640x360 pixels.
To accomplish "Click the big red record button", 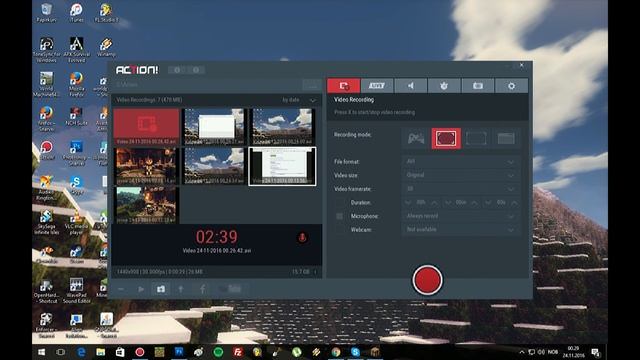I will (427, 280).
